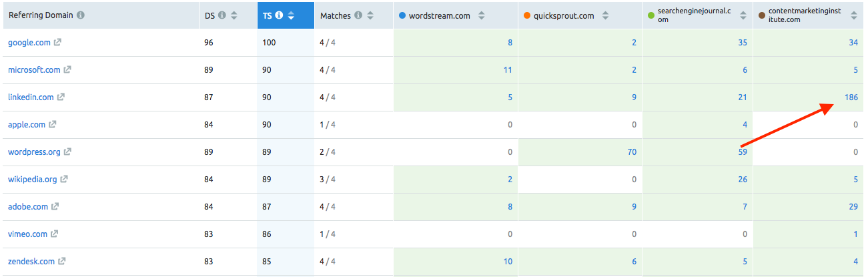Open the zendesk.com referring domain link
The image size is (868, 277).
[x=31, y=262]
